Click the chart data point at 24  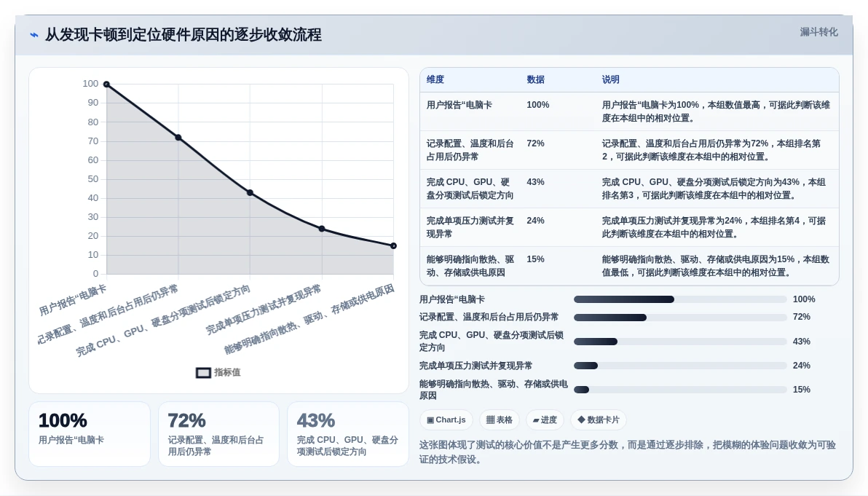point(322,229)
